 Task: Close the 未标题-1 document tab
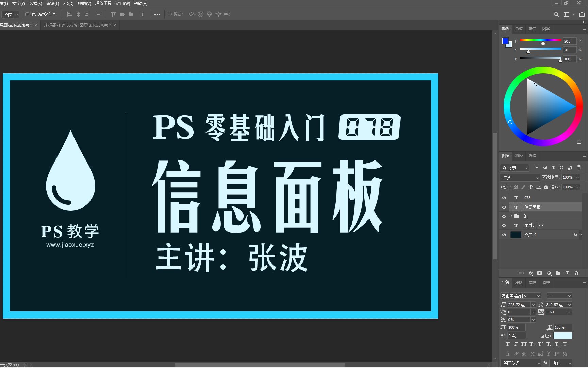coord(115,25)
